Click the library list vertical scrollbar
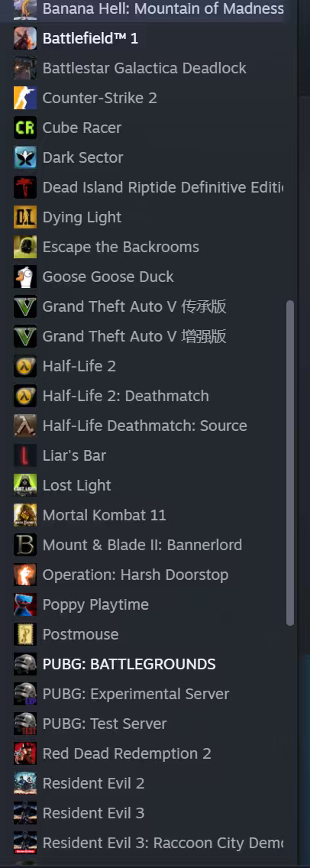 pyautogui.click(x=290, y=463)
